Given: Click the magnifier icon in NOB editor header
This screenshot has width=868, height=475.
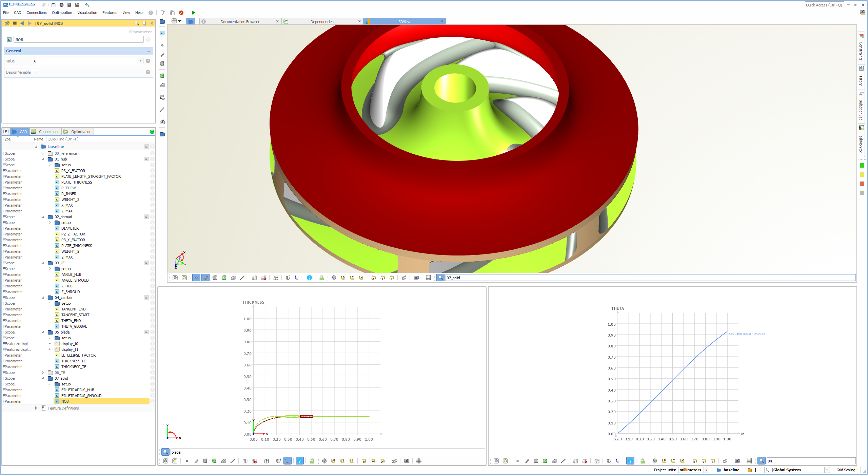Looking at the screenshot, I should [137, 23].
